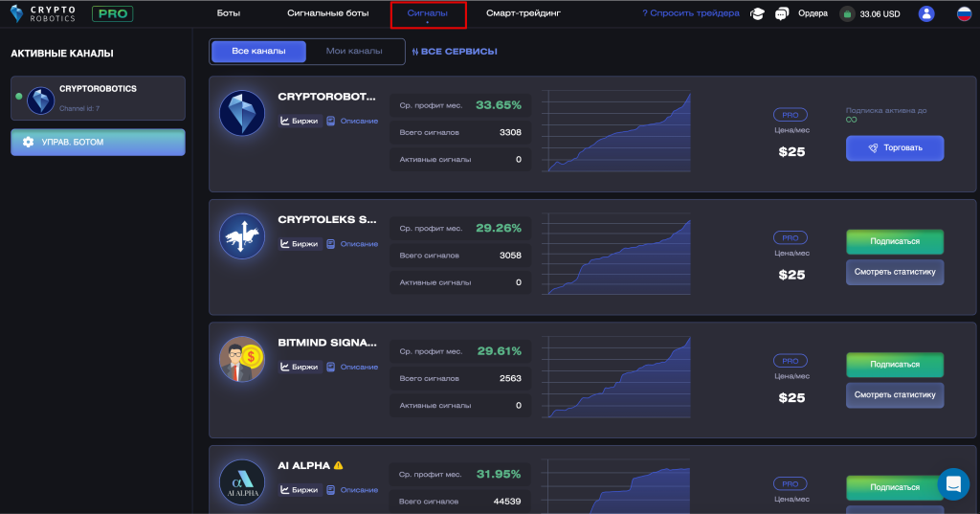The height and width of the screenshot is (514, 980).
Task: Click the Crypto Robotics logo in header
Action: [x=43, y=13]
